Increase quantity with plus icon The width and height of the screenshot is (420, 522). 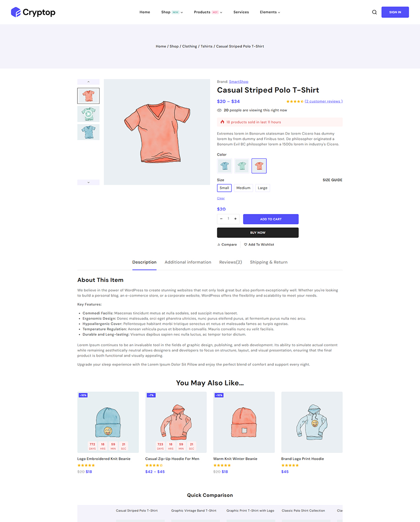tap(235, 219)
